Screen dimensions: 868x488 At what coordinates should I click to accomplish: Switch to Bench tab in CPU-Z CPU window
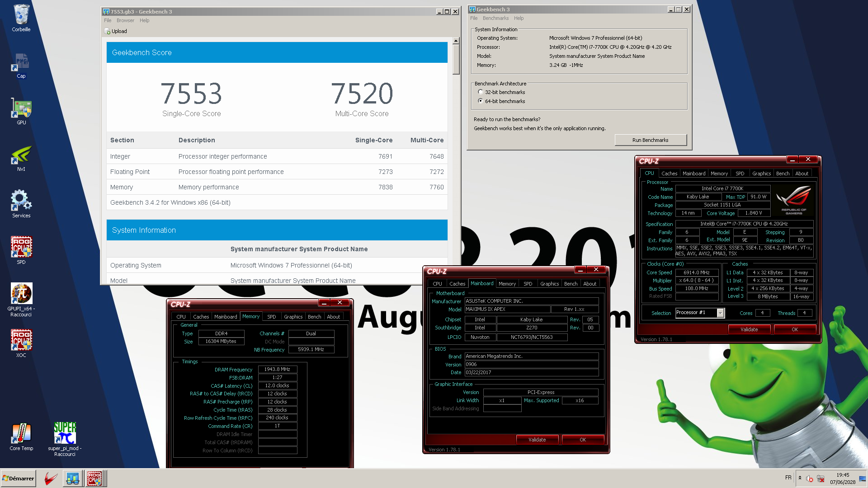point(783,174)
